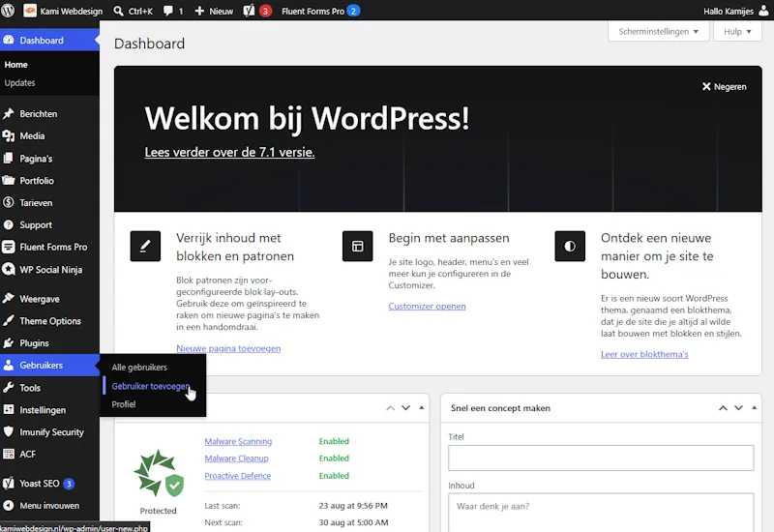Collapse Snel een concept maken panel
This screenshot has width=774, height=532.
[x=755, y=407]
